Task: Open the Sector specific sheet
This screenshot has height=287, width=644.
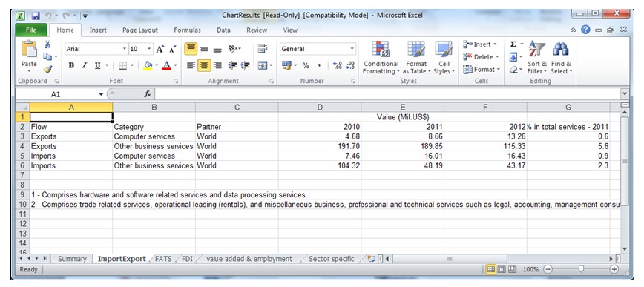Action: click(x=331, y=259)
